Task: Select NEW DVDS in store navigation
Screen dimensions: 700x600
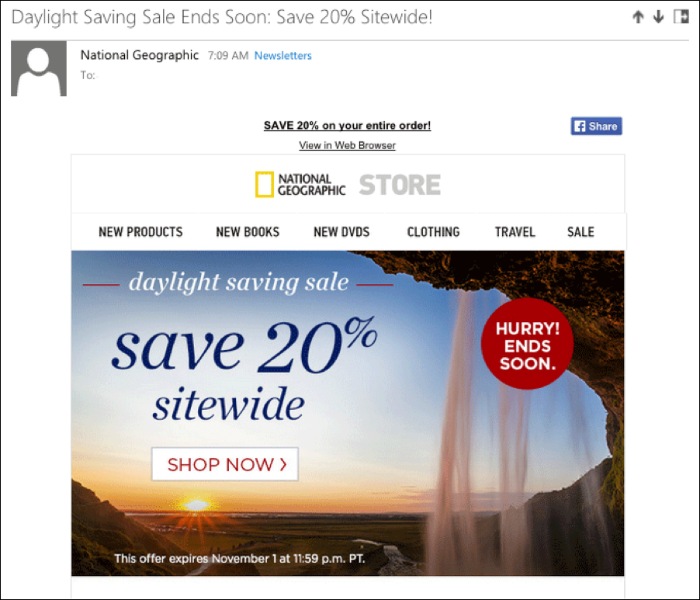Action: point(341,232)
